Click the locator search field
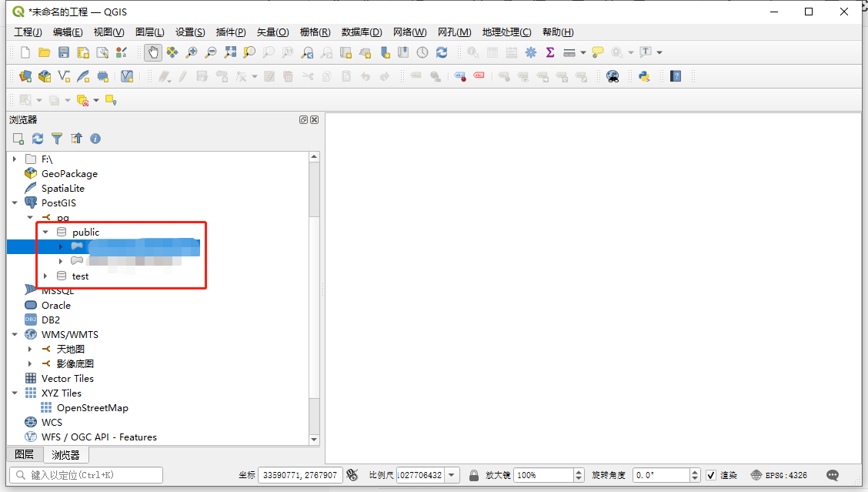 pyautogui.click(x=86, y=475)
